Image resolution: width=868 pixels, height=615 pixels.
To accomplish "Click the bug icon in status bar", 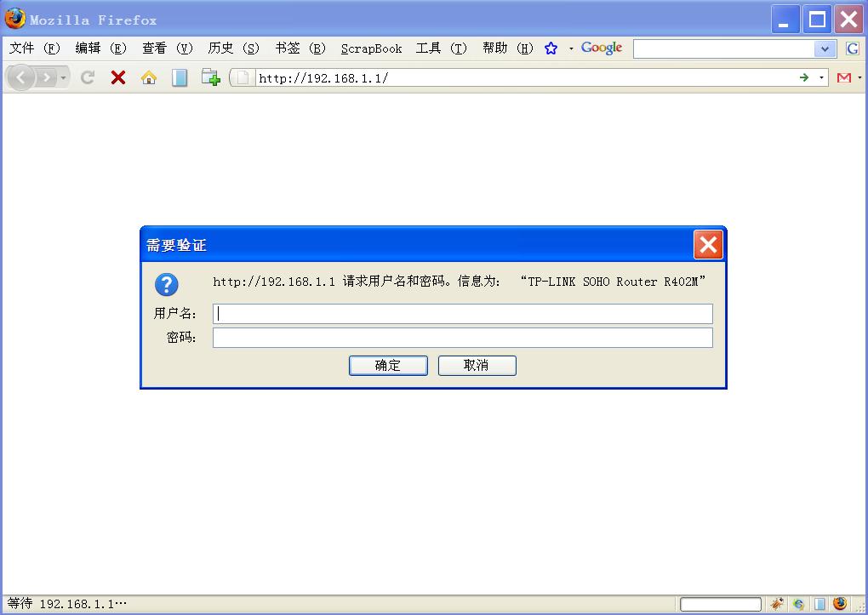I will pyautogui.click(x=778, y=604).
